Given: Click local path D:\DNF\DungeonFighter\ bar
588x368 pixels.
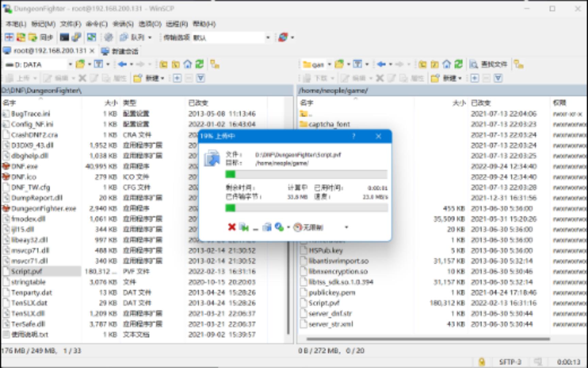Looking at the screenshot, I should pos(146,91).
